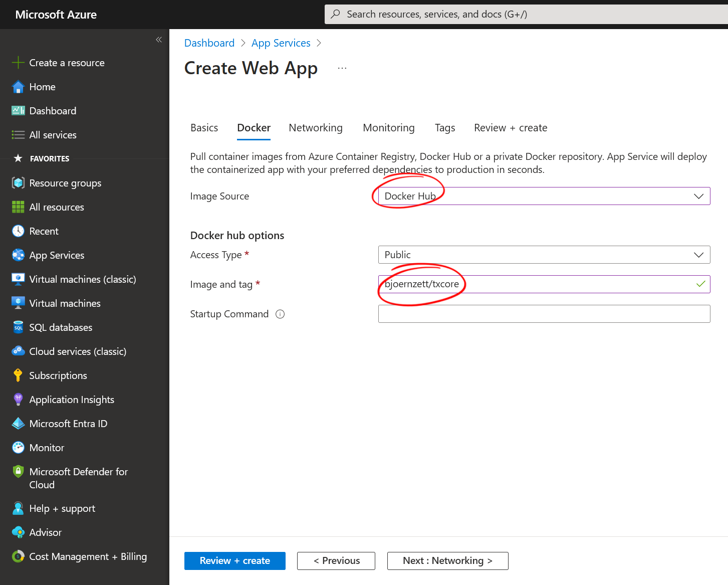The image size is (728, 585).
Task: Switch to the Basics tab
Action: click(x=204, y=128)
